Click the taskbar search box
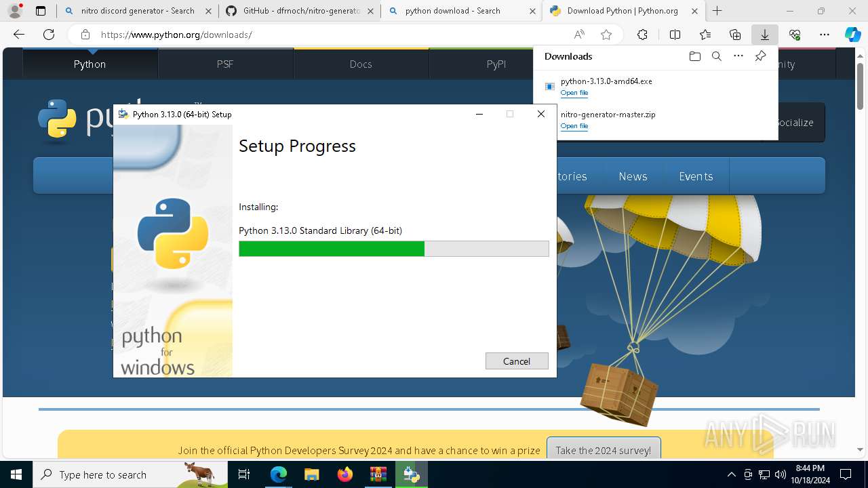Viewport: 868px width, 488px height. tap(130, 474)
